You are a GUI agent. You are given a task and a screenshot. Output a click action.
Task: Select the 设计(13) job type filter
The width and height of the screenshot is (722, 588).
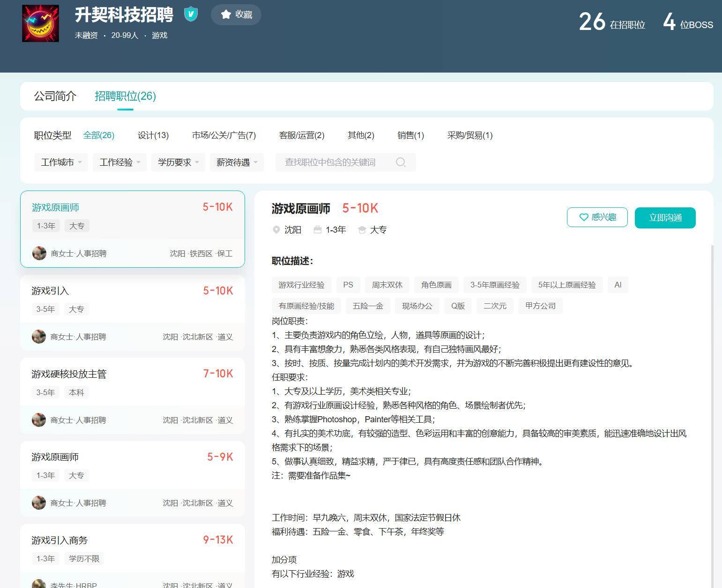pos(153,135)
